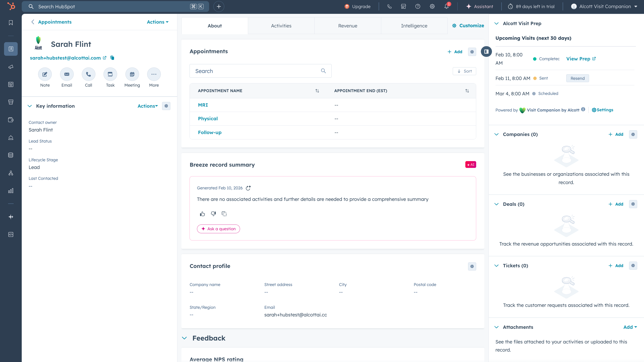Click the Breeze AI sparkle icon in sidebar
Viewport: 644px width, 362px height.
[x=11, y=217]
